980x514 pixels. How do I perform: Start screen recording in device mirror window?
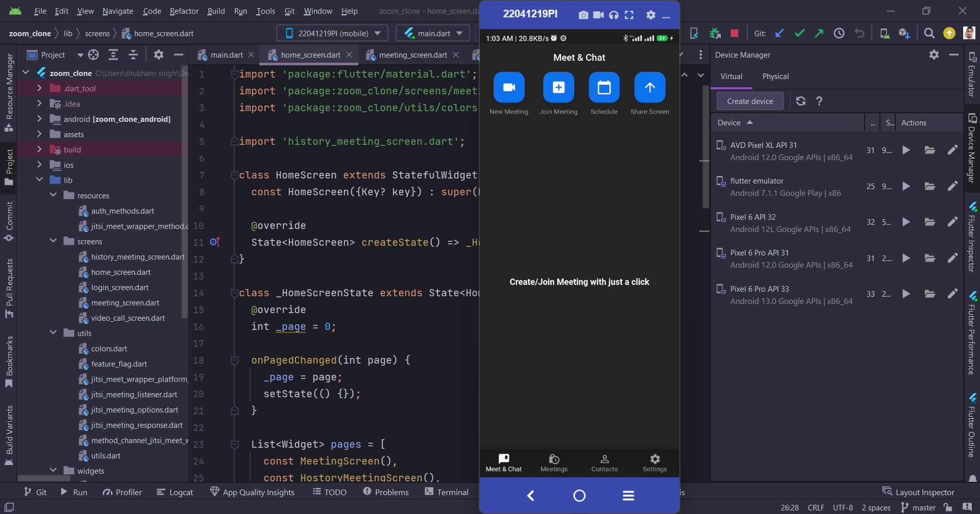coord(598,15)
